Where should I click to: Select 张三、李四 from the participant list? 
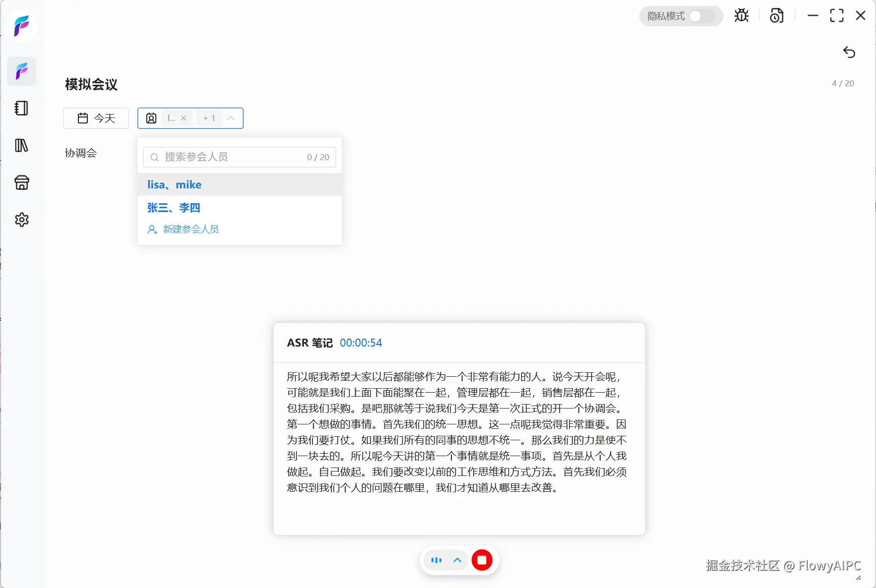173,207
